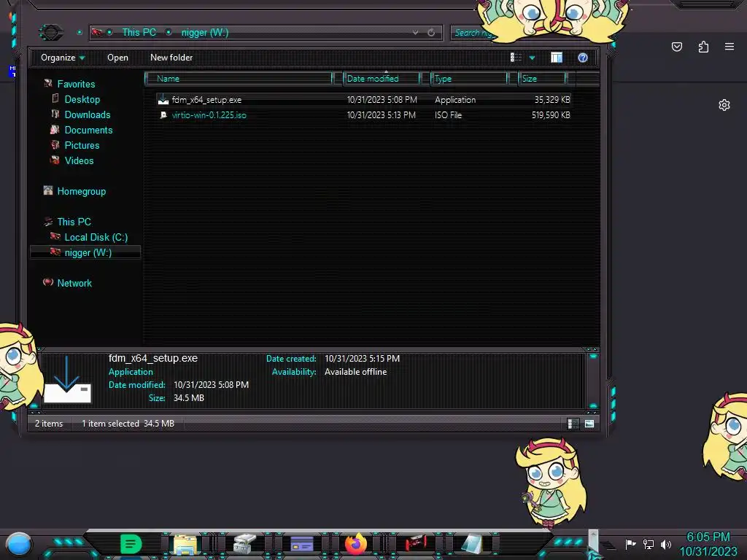The image size is (747, 560).
Task: Select This PC in the navigation pane
Action: tap(74, 222)
